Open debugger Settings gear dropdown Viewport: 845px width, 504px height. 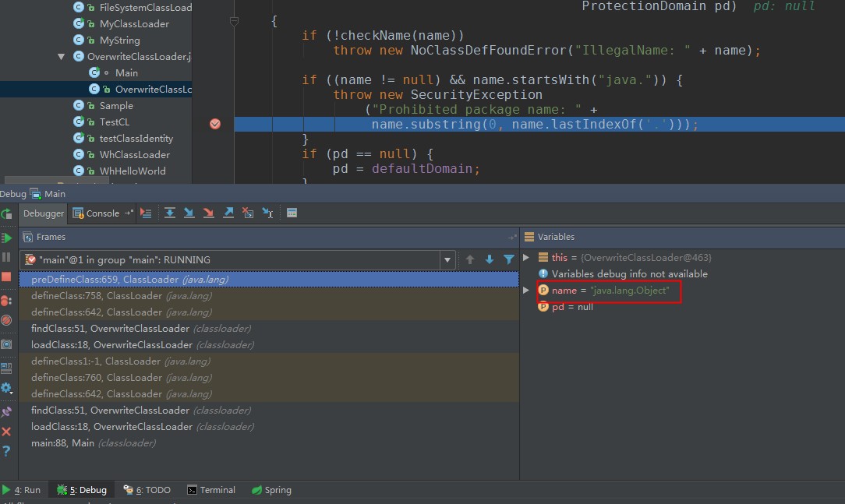[x=6, y=388]
